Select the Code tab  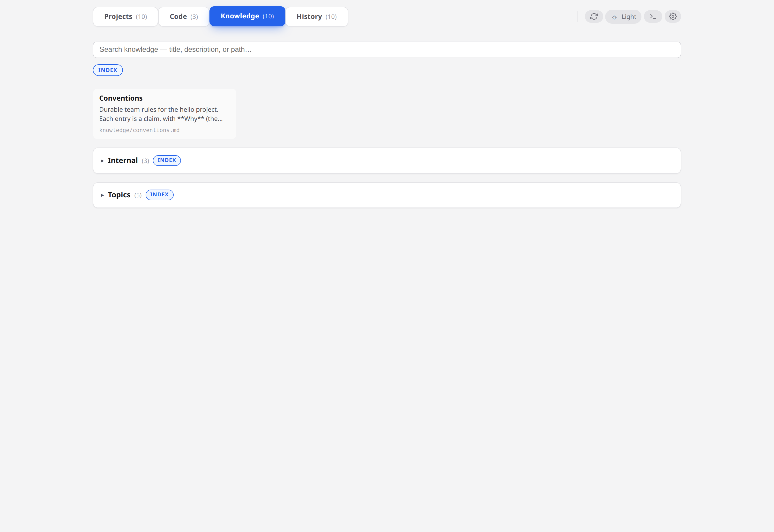pos(183,16)
